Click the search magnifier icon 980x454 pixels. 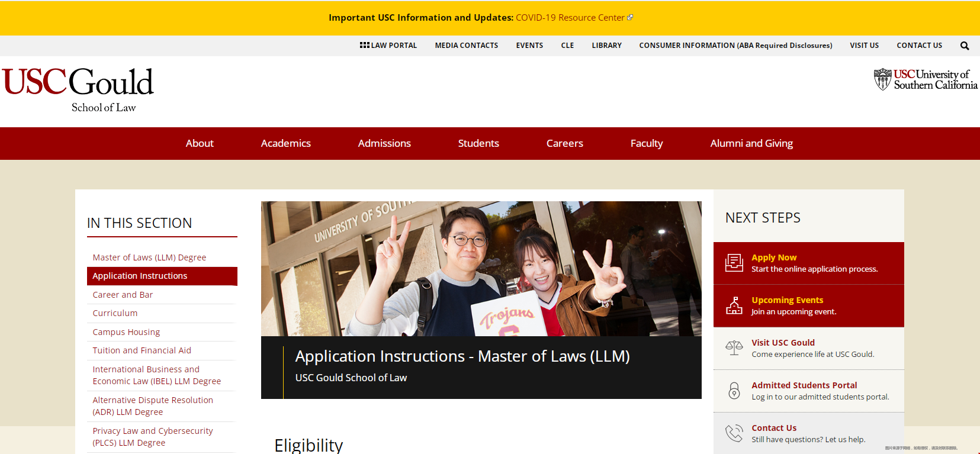(965, 46)
